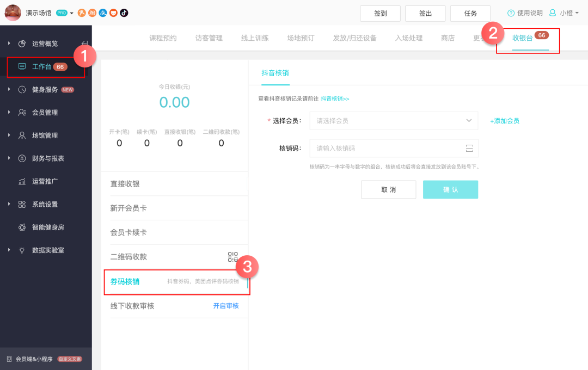The image size is (588, 370).
Task: Open the QR code icon beside 二维码收款
Action: 233,257
